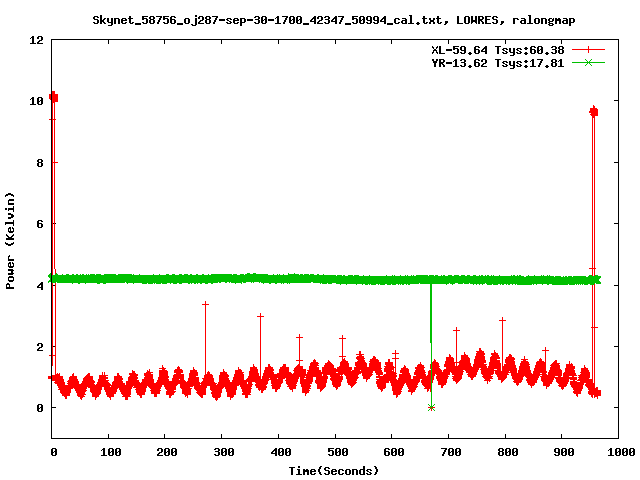640x480 pixels.
Task: Click the x-axis tick label 900
Action: click(564, 452)
